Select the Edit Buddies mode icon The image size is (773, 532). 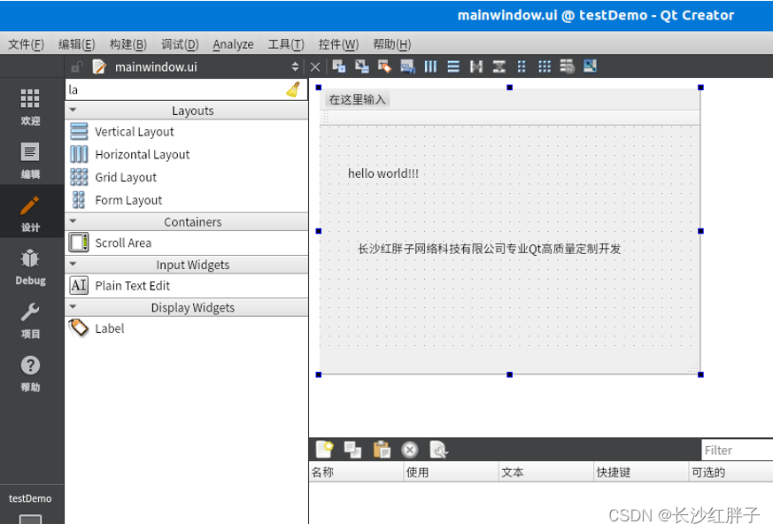(384, 66)
